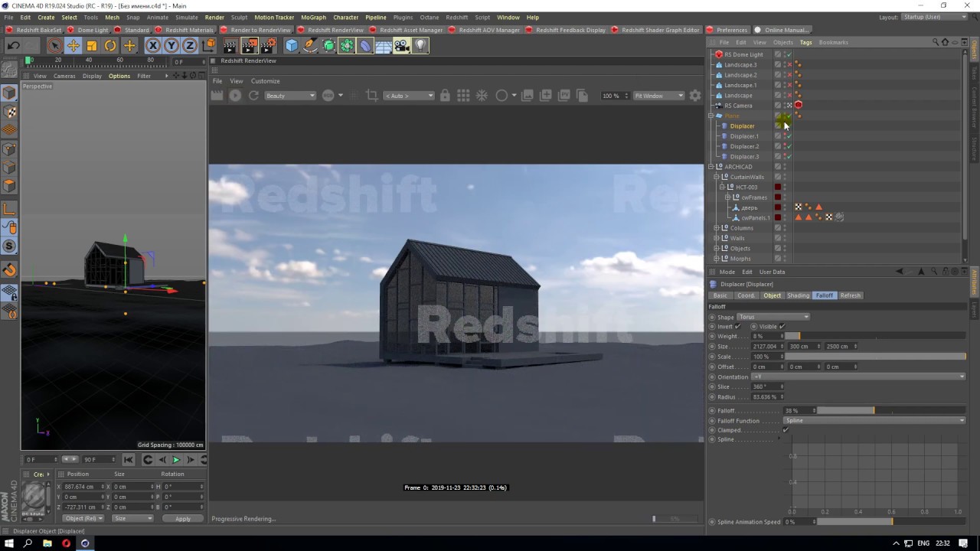This screenshot has height=551, width=980.
Task: Adjust the Weight slider
Action: (876, 336)
